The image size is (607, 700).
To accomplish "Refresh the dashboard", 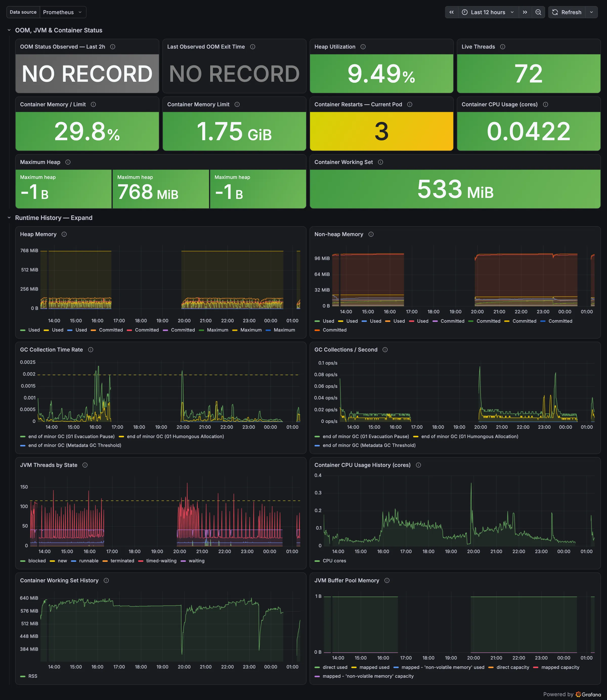I will 567,12.
